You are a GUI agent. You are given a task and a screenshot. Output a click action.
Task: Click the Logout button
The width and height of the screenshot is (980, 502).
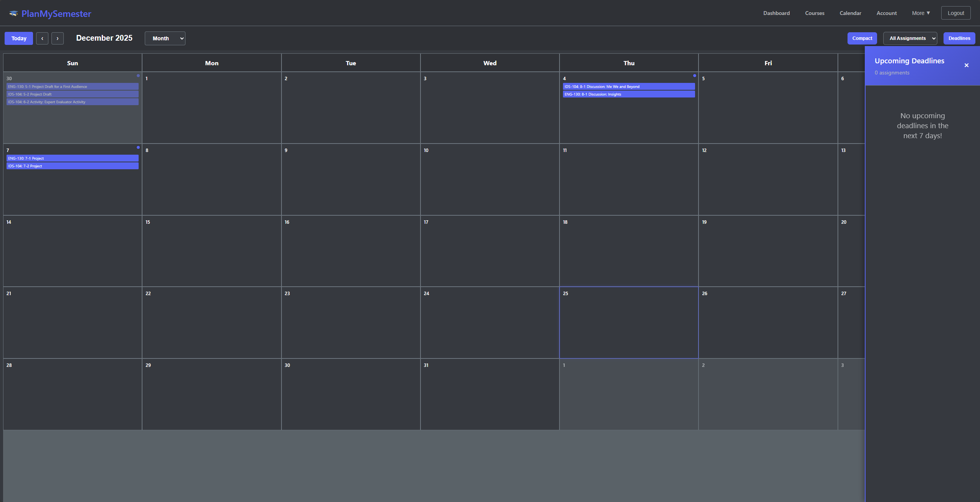(955, 13)
